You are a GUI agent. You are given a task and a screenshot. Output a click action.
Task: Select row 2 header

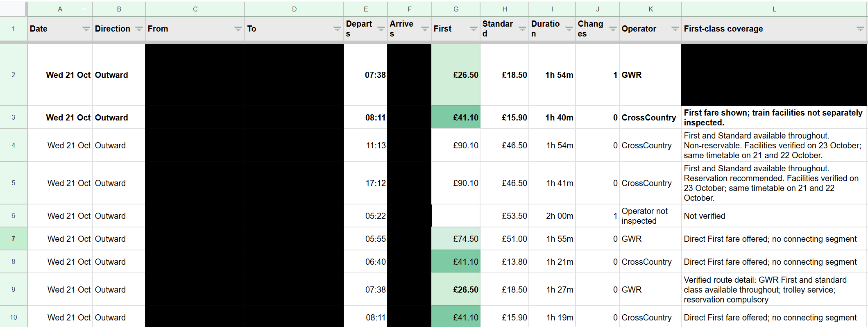pos(14,75)
